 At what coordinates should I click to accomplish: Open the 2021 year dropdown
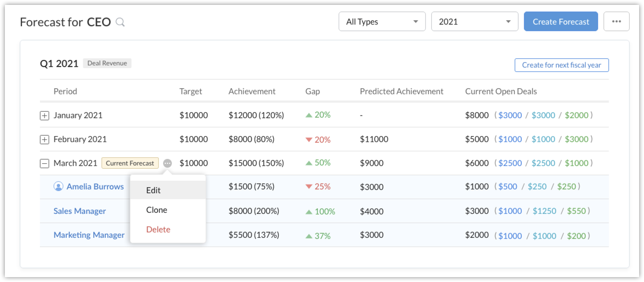coord(474,22)
